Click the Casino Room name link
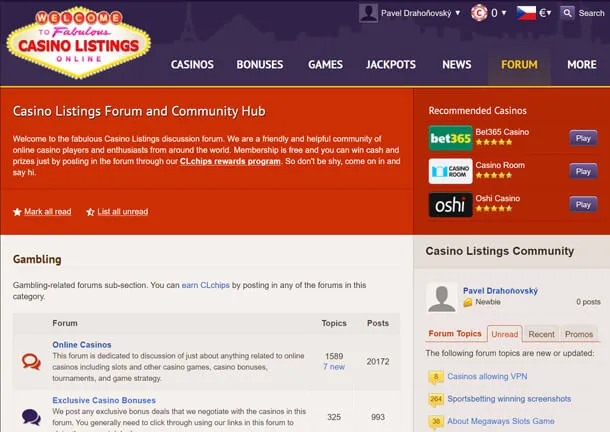This screenshot has width=610, height=432. click(x=500, y=165)
